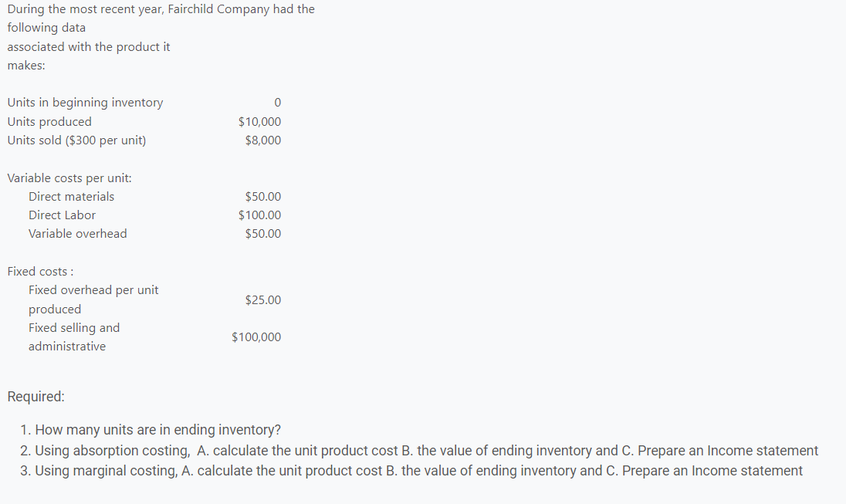Select the Variable overhead $50.00 value
853x504 pixels.
[262, 234]
